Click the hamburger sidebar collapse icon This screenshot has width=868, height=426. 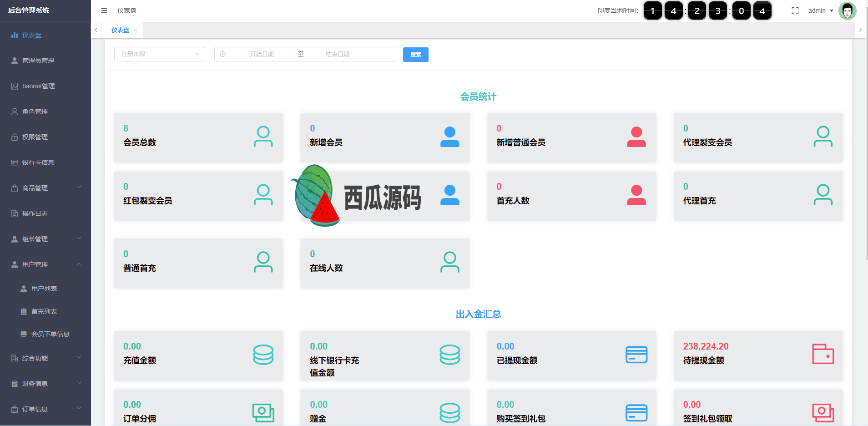[104, 10]
